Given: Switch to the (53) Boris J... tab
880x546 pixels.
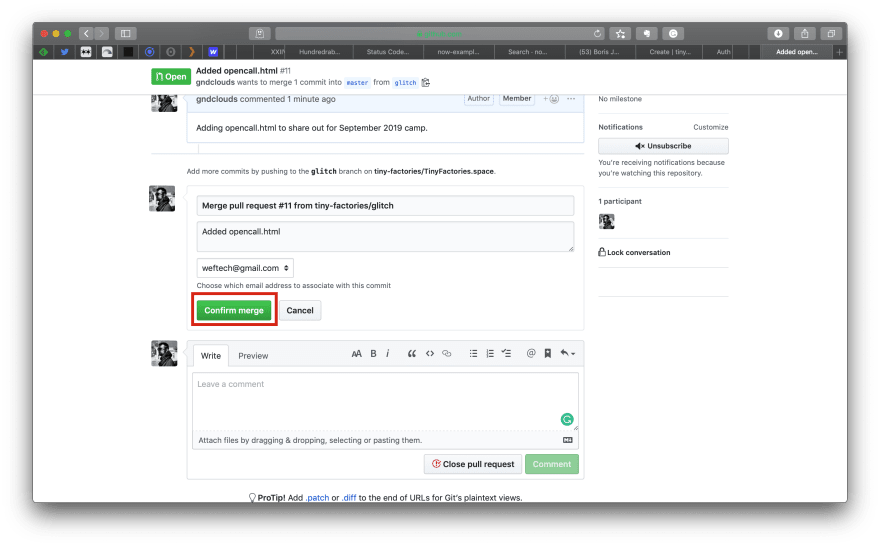Looking at the screenshot, I should pos(599,52).
